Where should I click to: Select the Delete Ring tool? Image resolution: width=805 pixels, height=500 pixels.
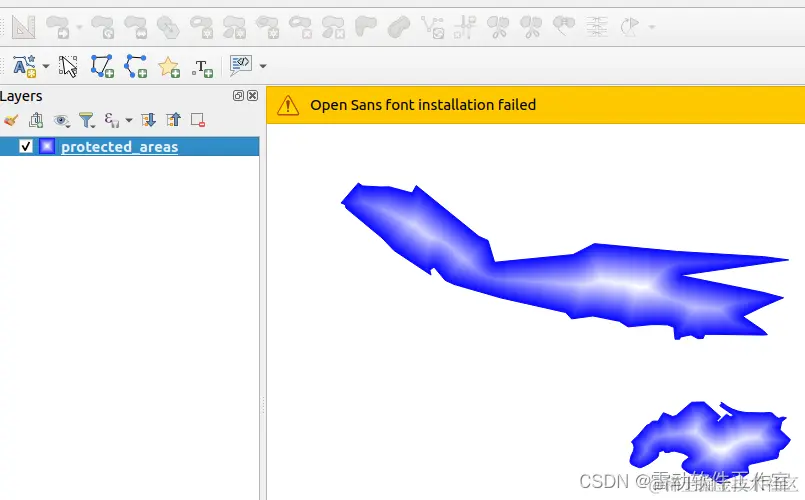click(300, 27)
